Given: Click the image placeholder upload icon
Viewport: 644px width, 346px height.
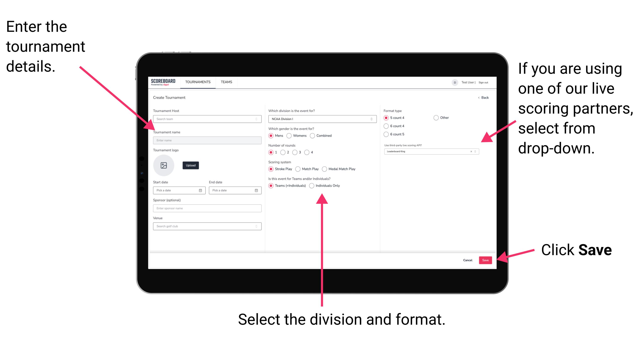Looking at the screenshot, I should (164, 165).
